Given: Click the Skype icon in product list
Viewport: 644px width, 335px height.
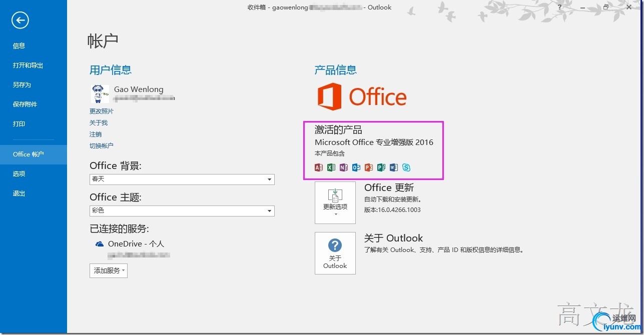Looking at the screenshot, I should point(406,167).
